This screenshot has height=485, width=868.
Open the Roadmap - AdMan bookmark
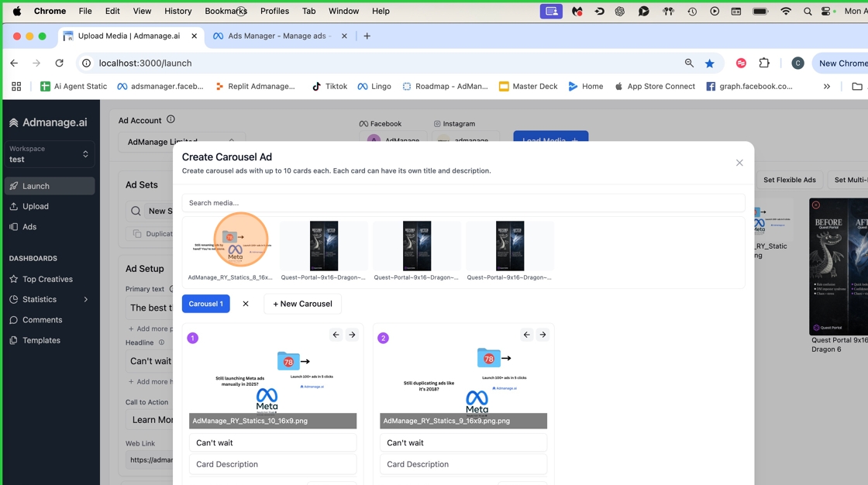[446, 86]
